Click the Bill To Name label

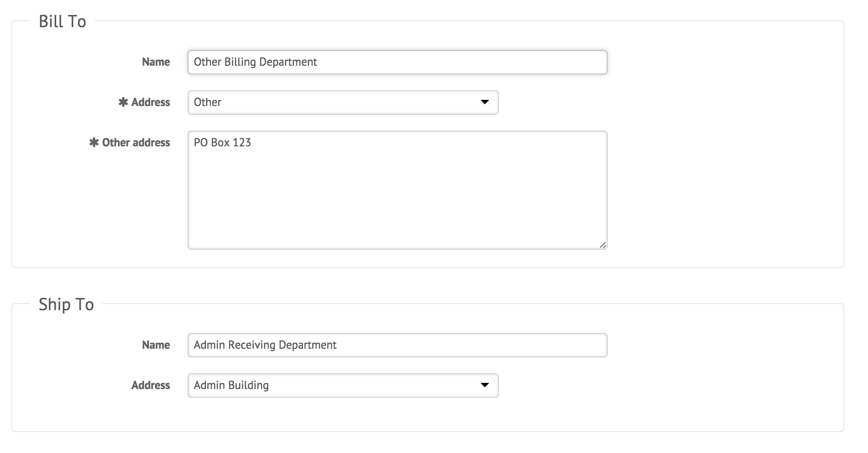[156, 62]
